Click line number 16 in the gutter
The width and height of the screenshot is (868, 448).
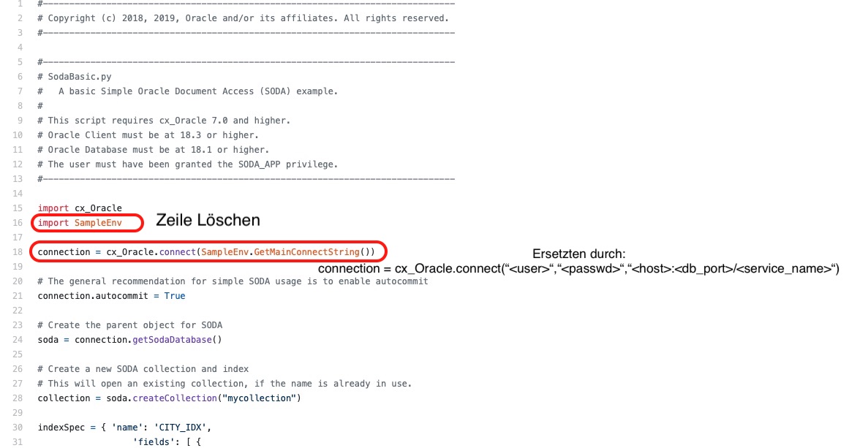point(18,222)
